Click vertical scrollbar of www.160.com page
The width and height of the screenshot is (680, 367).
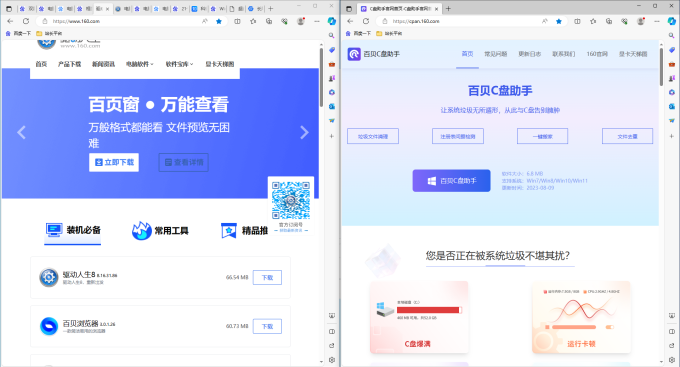point(321,77)
